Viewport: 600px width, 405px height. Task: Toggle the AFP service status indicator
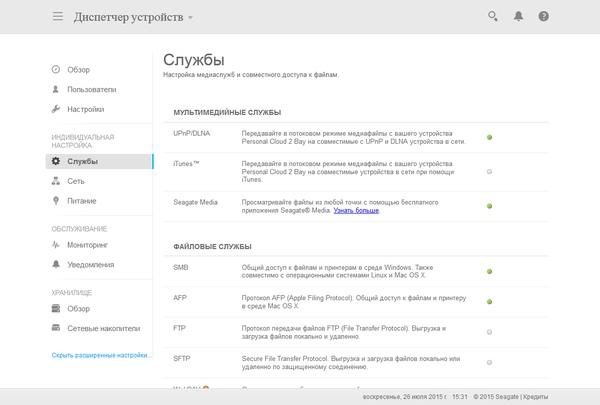[489, 302]
